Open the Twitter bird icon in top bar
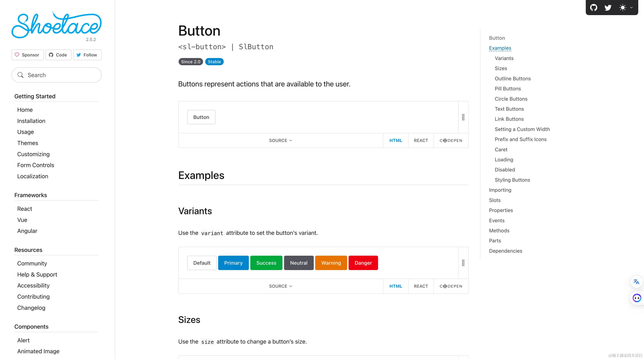 pos(608,7)
